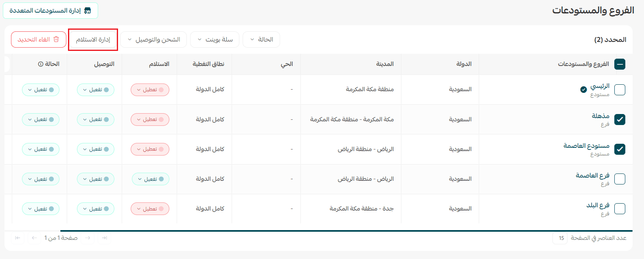Screen dimensions: 644x259
Task: Click المحدد (2) selection count
Action: click(610, 40)
